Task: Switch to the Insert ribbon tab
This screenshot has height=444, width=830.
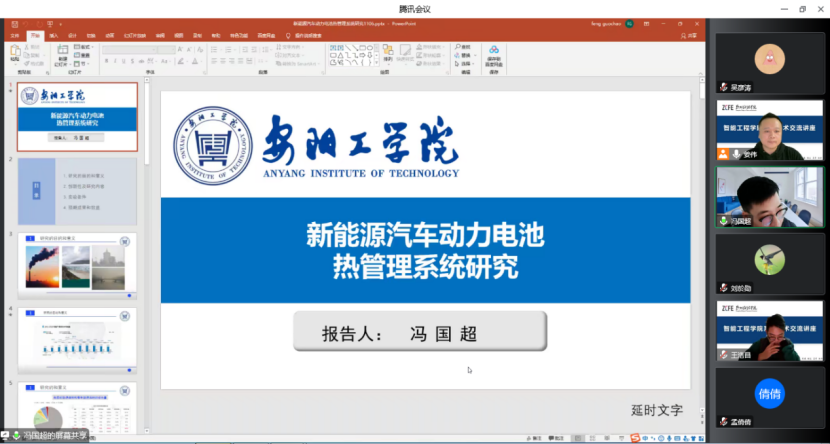Action: (x=53, y=36)
